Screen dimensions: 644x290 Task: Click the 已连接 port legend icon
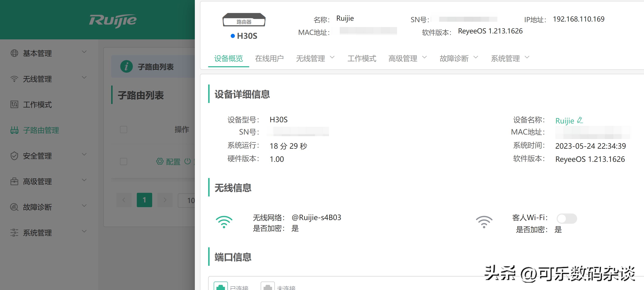pos(220,286)
